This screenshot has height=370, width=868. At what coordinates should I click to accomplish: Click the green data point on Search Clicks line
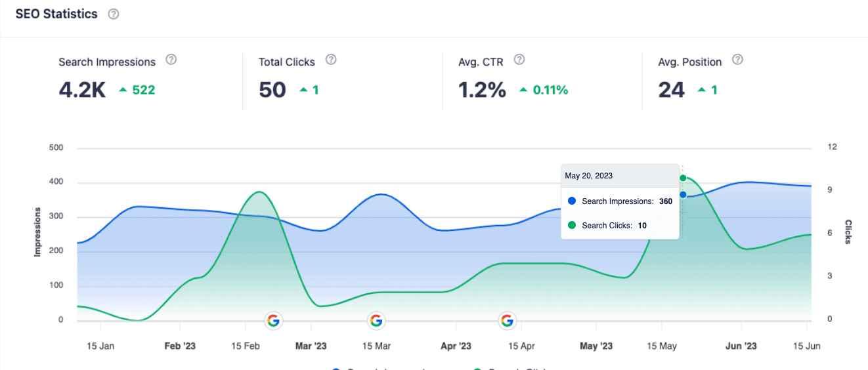(x=683, y=178)
